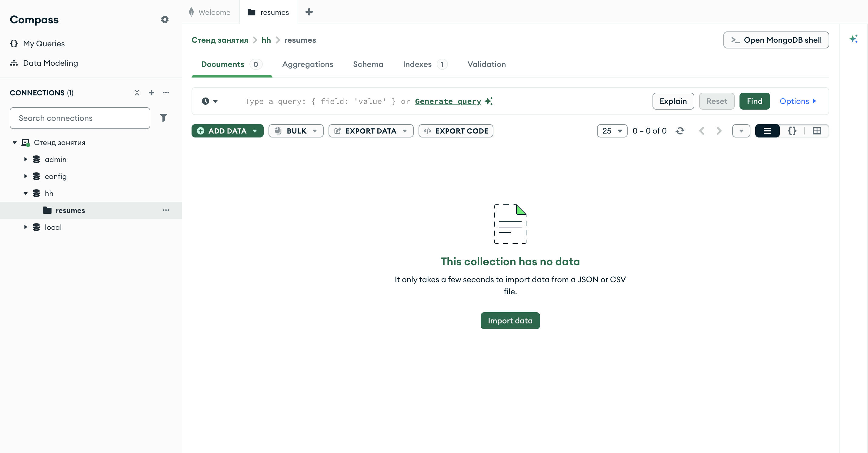
Task: Collapse all connections icon
Action: tap(137, 93)
